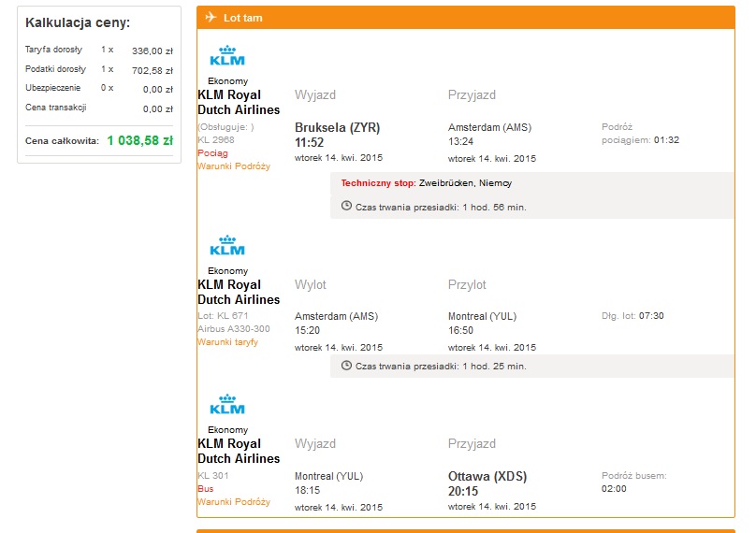Click the Lot tam orange header bar
The width and height of the screenshot is (756, 533).
coord(466,18)
